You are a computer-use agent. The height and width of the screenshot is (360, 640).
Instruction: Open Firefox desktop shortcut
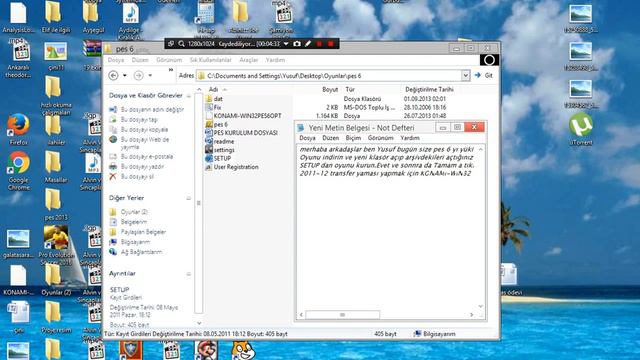point(18,130)
